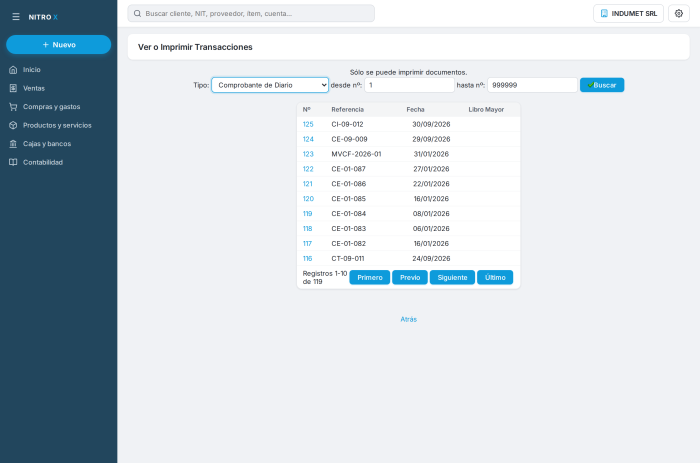Image resolution: width=700 pixels, height=463 pixels.
Task: Click the Registros 1-10 de 119 label
Action: pos(325,277)
